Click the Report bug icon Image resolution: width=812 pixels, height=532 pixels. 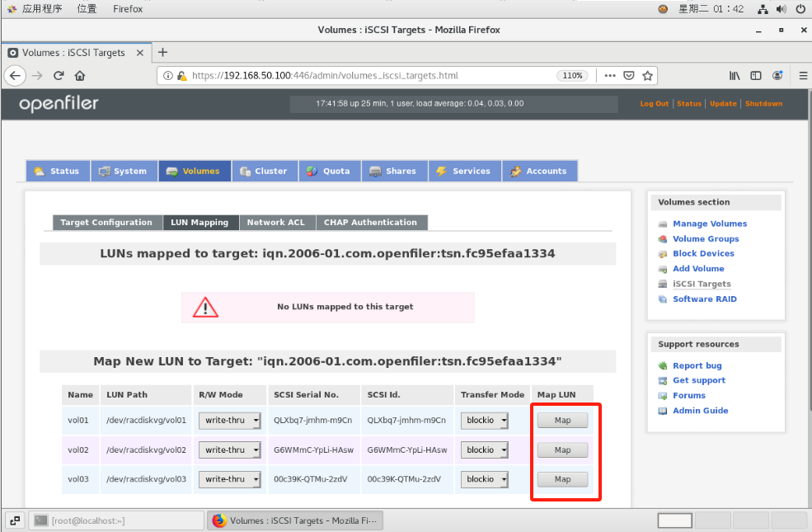click(x=662, y=365)
